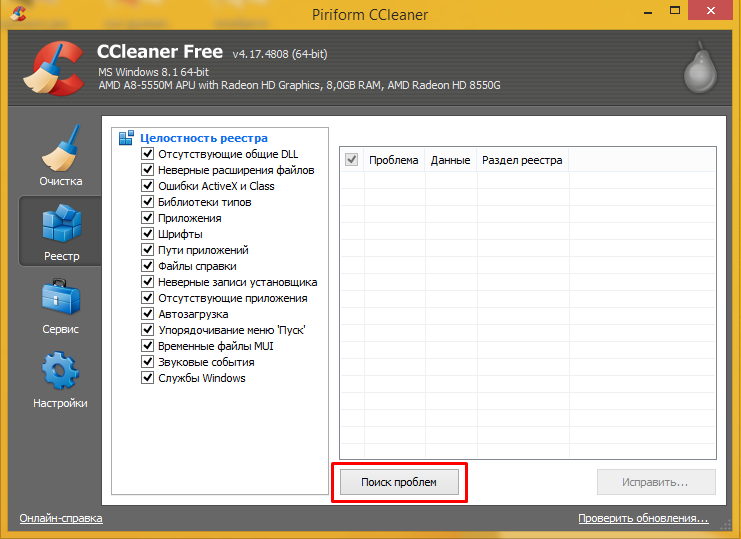Image resolution: width=741 pixels, height=539 pixels.
Task: Open the Сервис toolbox icon
Action: click(60, 298)
